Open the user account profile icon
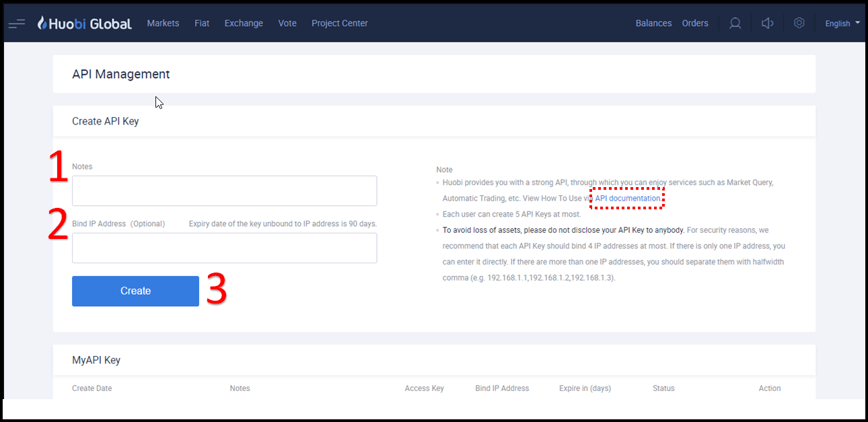Image resolution: width=868 pixels, height=422 pixels. (x=735, y=24)
